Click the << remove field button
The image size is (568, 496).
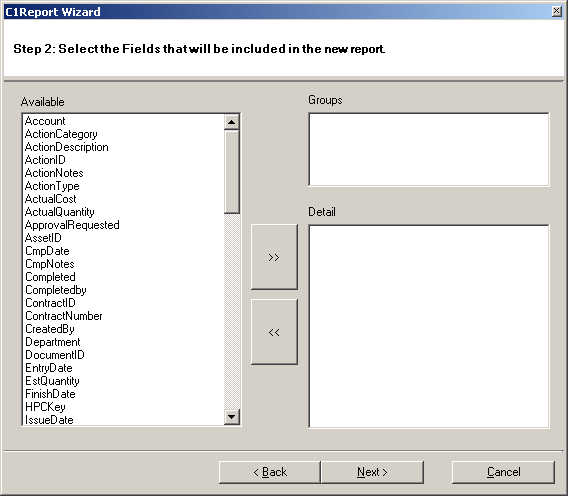point(274,332)
